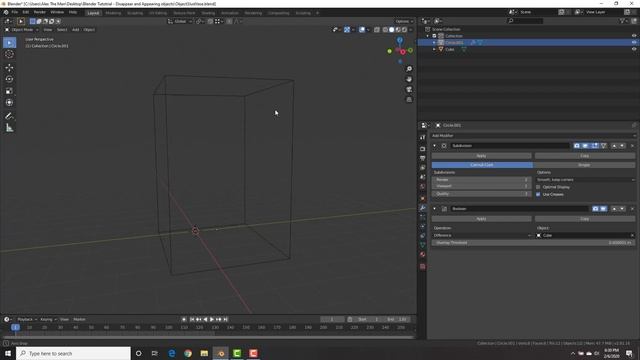
Task: Open the Object Data properties tab icon
Action: click(x=422, y=245)
